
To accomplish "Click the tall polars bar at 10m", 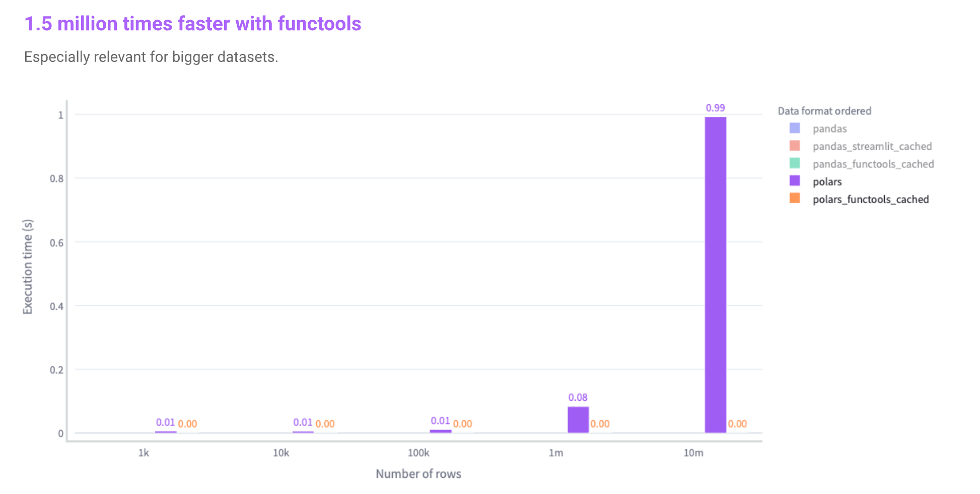I will (715, 275).
